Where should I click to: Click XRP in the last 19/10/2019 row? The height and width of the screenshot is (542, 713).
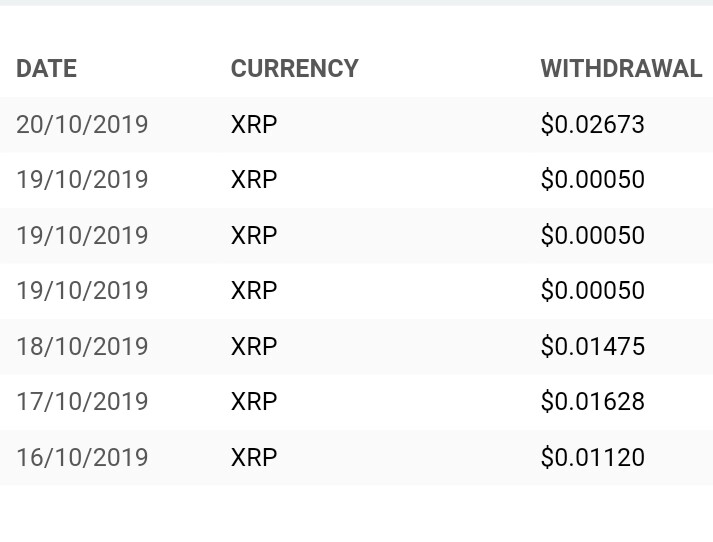point(254,291)
